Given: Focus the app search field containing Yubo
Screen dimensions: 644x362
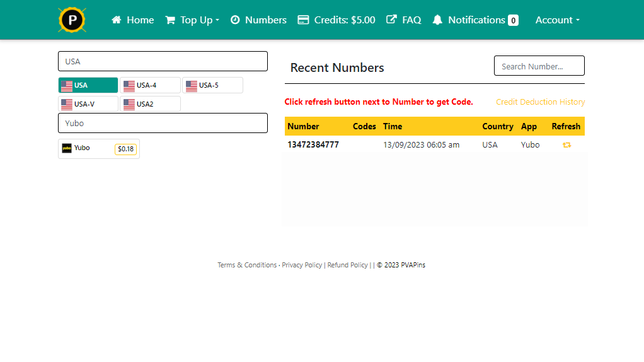Looking at the screenshot, I should 163,123.
